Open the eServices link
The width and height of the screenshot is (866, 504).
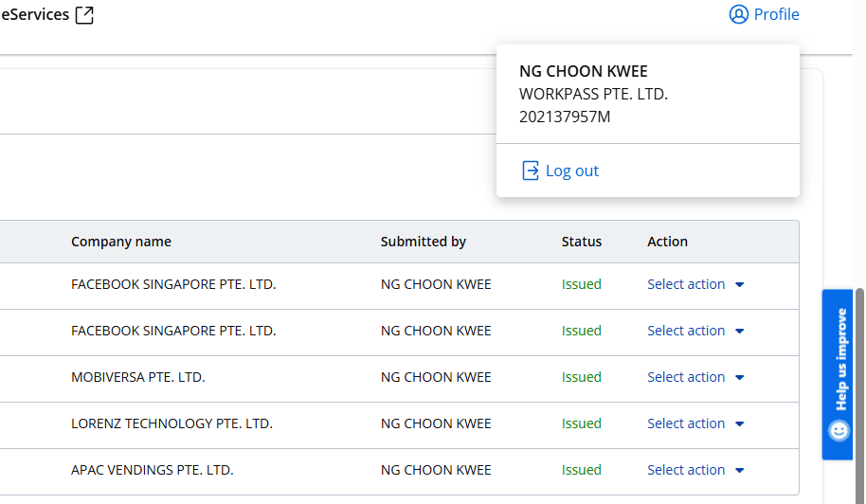coord(34,15)
